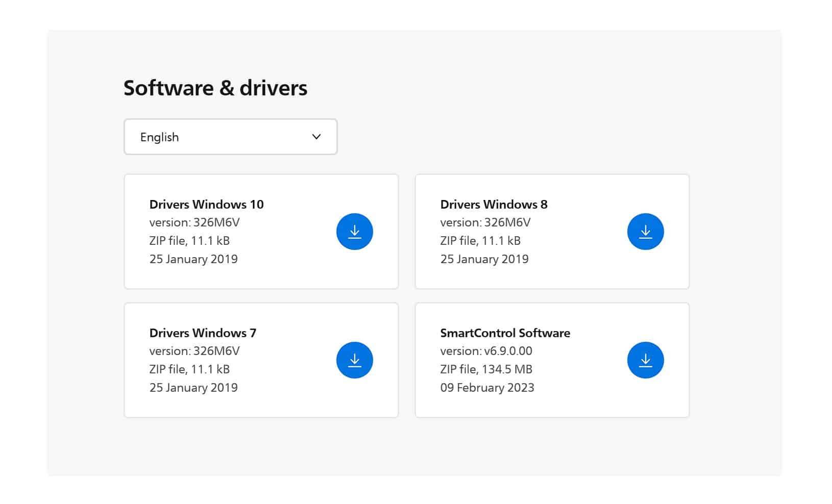Expand the language dropdown chevron arrow
This screenshot has width=832, height=504.
316,137
